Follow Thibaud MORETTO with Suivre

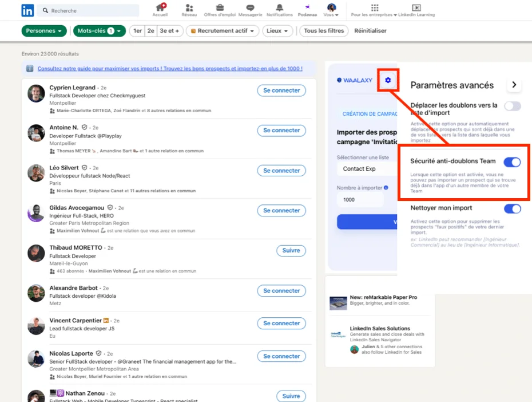coord(291,251)
